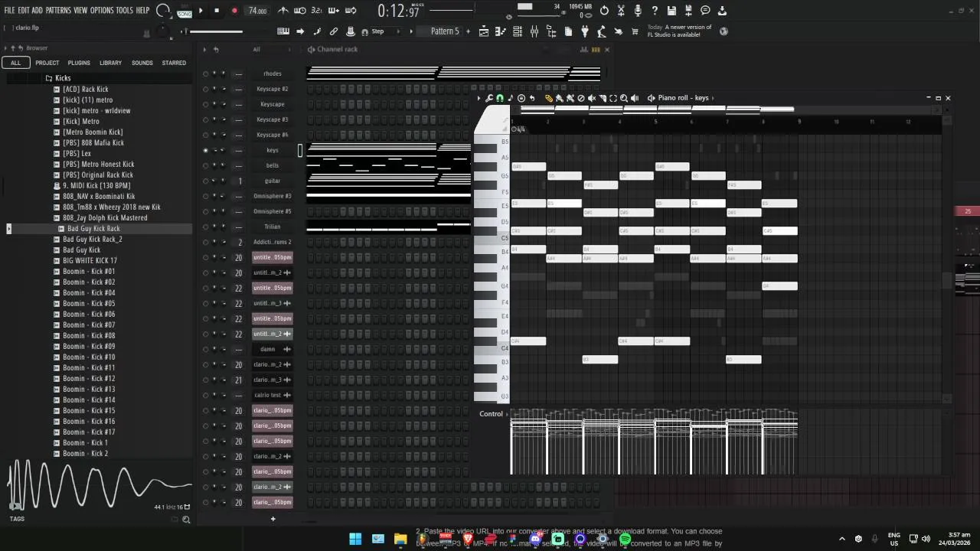This screenshot has width=980, height=551.
Task: Open the FILE menu
Action: click(x=10, y=11)
